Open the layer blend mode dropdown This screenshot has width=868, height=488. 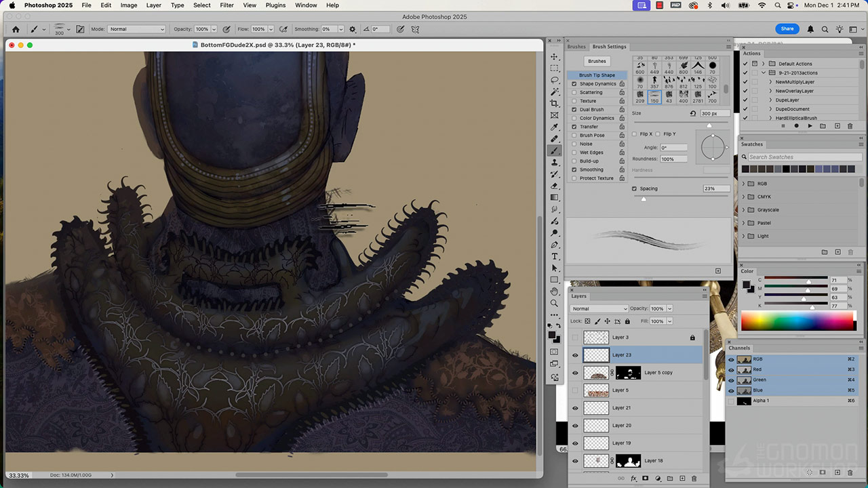599,308
